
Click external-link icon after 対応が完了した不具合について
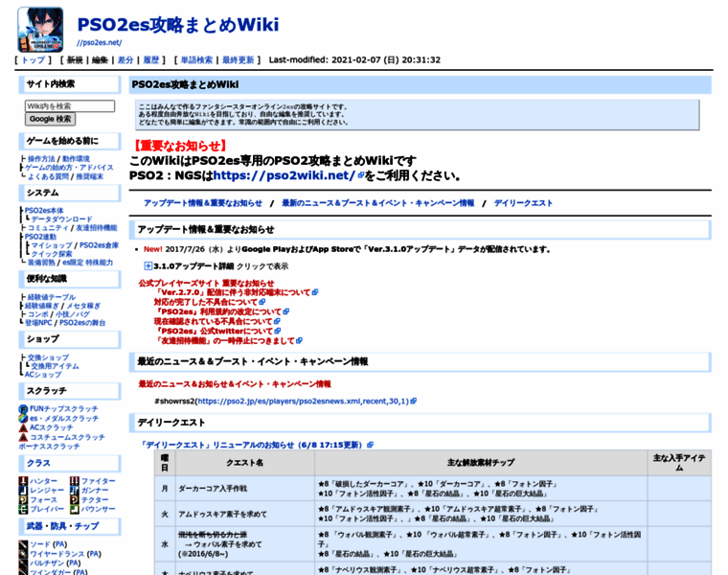point(262,302)
